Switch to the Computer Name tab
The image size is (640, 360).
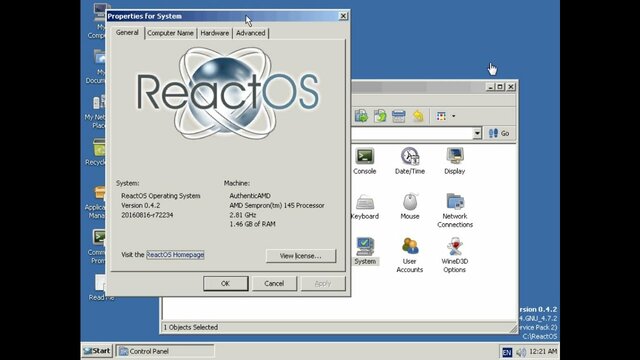click(x=170, y=33)
